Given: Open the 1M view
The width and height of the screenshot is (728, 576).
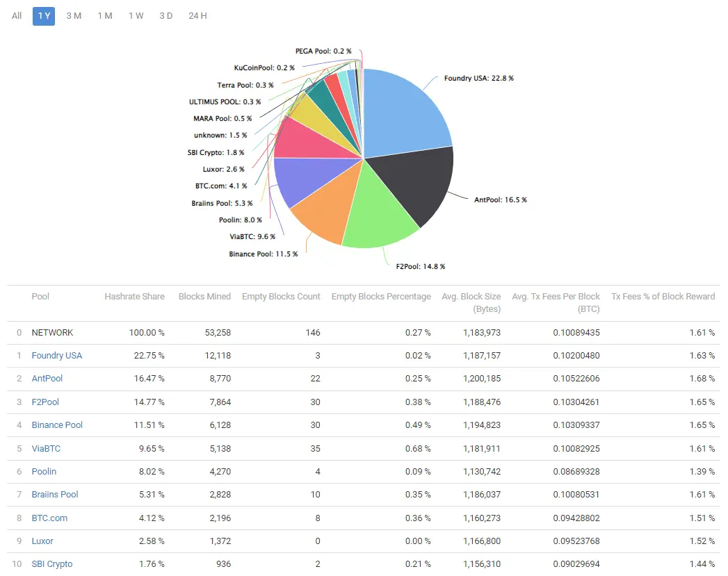Looking at the screenshot, I should click(105, 15).
